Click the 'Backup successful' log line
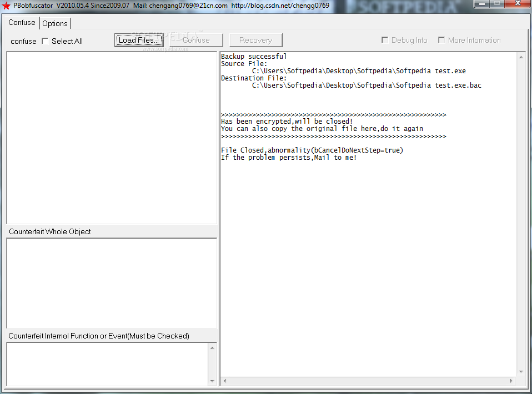The width and height of the screenshot is (532, 394). 253,56
